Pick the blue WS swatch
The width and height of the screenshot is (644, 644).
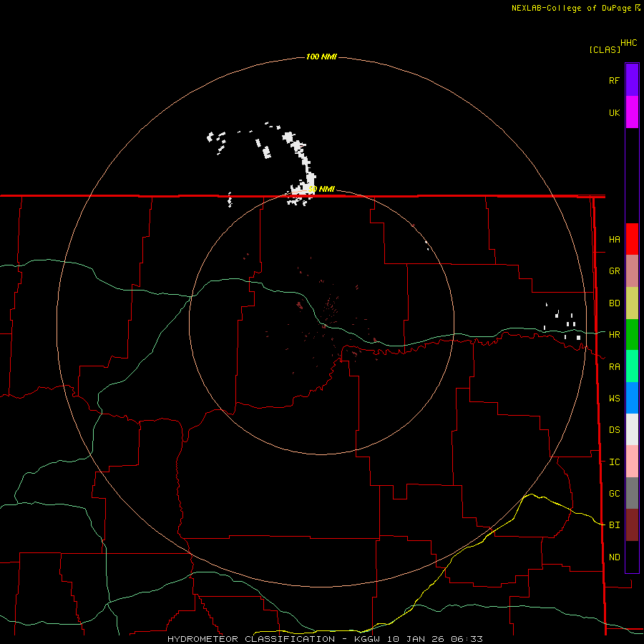[x=632, y=398]
